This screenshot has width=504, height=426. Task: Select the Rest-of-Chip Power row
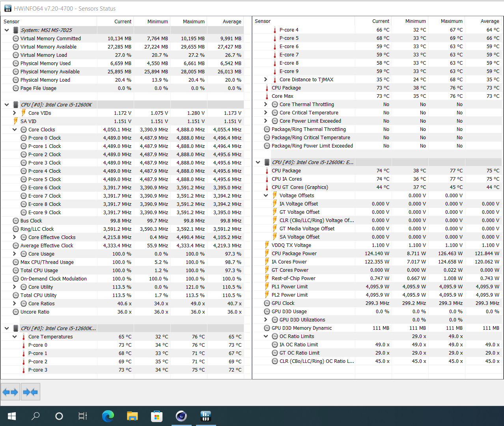(377, 278)
